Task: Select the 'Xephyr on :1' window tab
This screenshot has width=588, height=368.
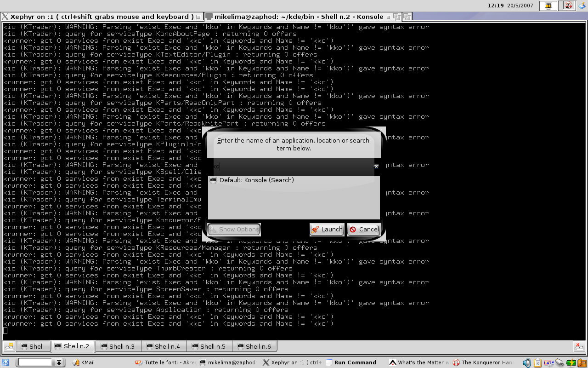Action: (x=102, y=17)
